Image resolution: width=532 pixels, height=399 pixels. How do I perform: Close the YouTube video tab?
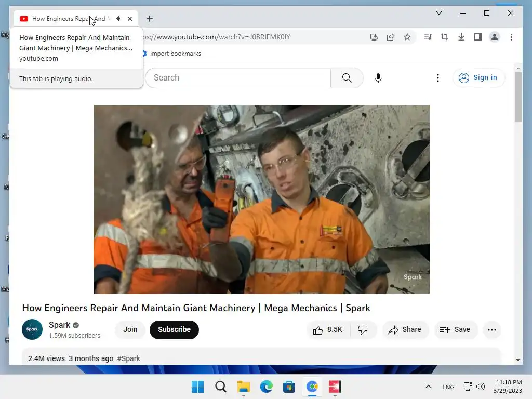130,19
